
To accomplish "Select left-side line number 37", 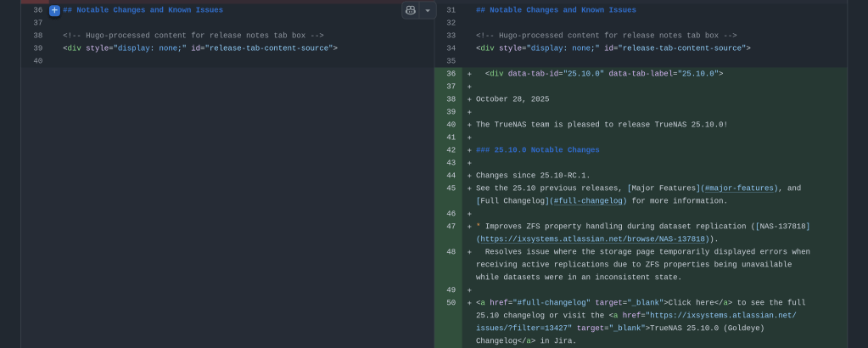I will click(37, 23).
